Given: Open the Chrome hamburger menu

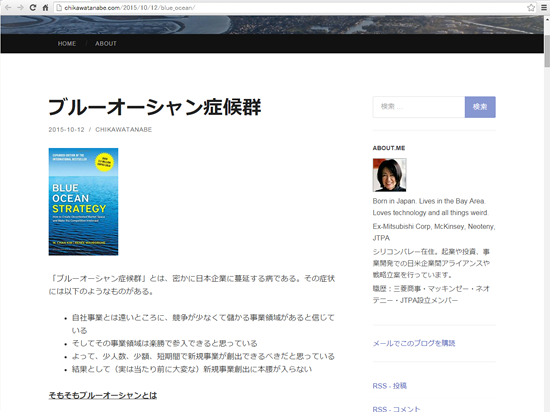Looking at the screenshot, I should [544, 7].
